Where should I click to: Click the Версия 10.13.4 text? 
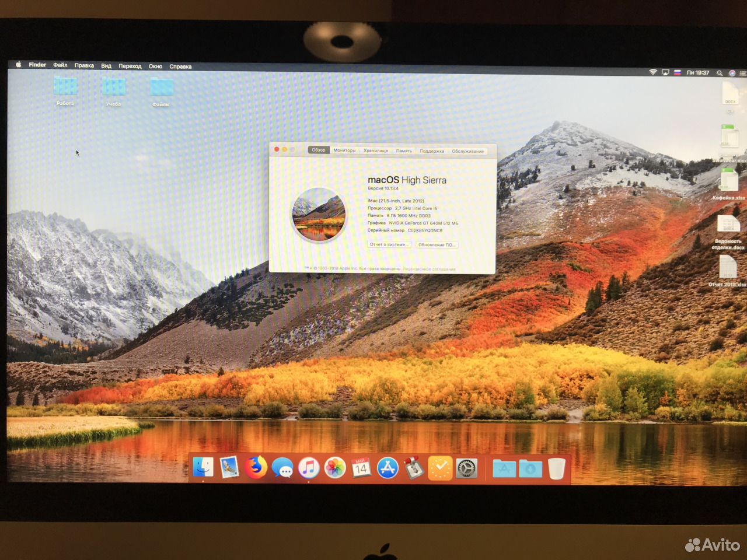tap(383, 188)
